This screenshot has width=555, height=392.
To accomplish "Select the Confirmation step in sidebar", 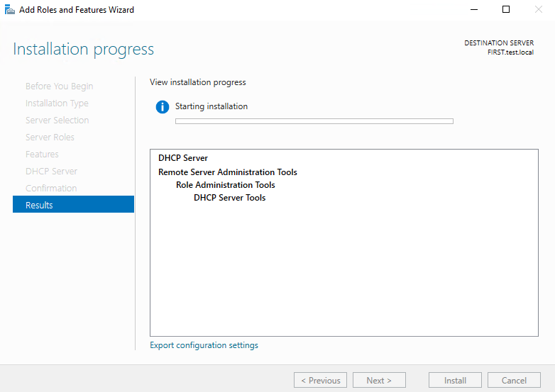I will click(x=51, y=188).
